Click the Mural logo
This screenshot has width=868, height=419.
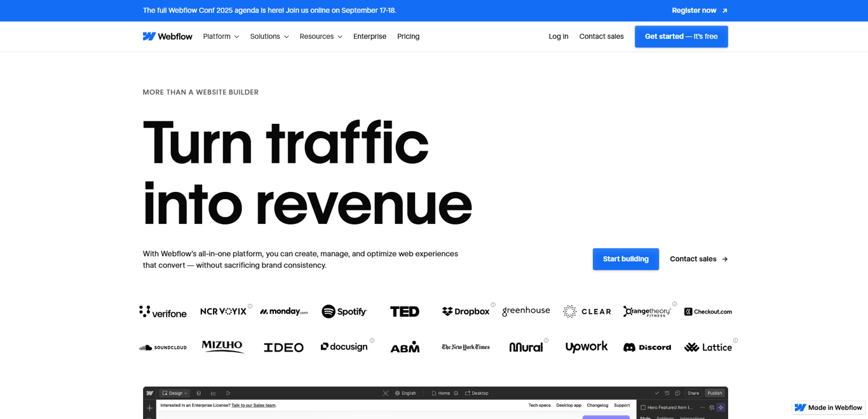click(x=526, y=347)
